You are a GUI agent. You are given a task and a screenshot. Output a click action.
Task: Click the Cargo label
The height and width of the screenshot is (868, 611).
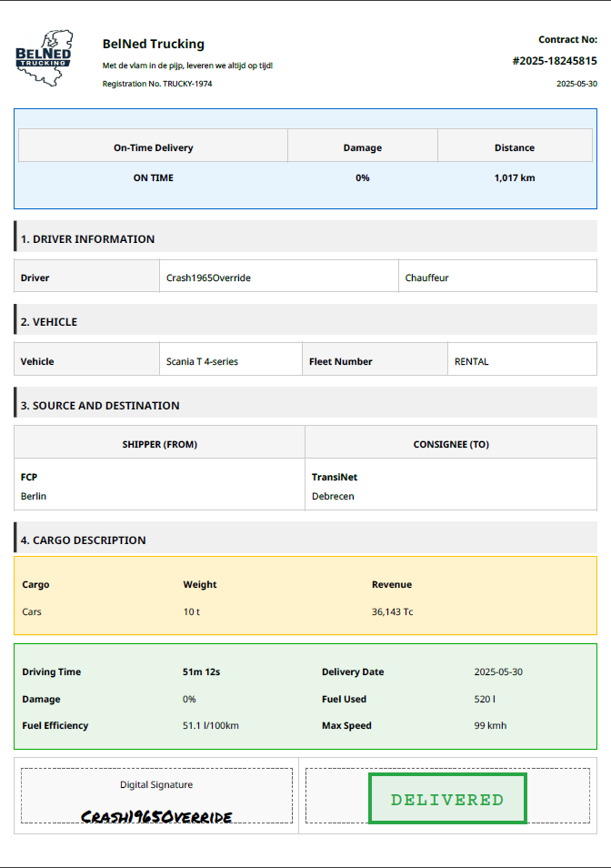35,584
